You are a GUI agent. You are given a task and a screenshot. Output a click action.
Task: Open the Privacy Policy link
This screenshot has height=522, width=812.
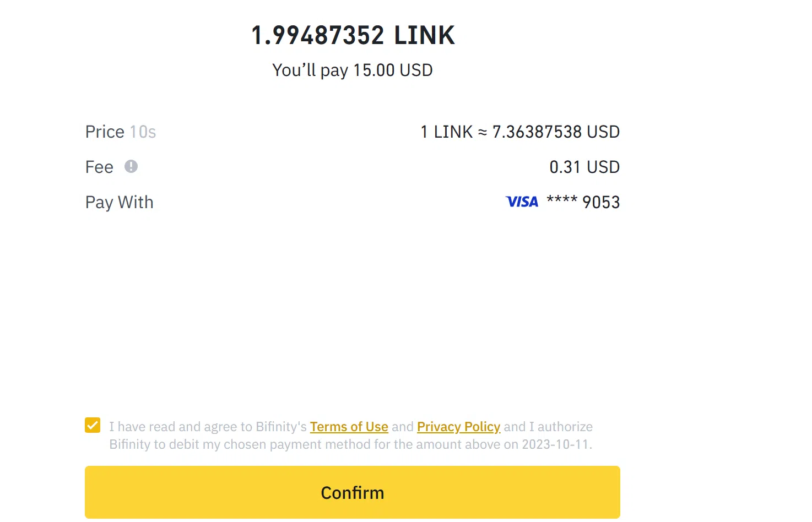tap(458, 427)
